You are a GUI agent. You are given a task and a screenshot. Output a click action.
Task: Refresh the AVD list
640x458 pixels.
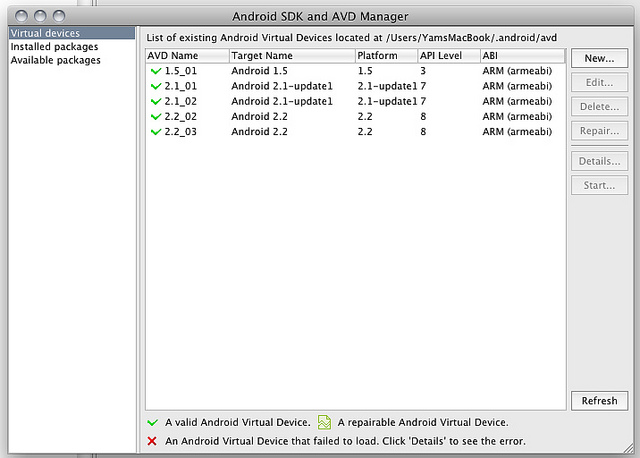pyautogui.click(x=599, y=401)
